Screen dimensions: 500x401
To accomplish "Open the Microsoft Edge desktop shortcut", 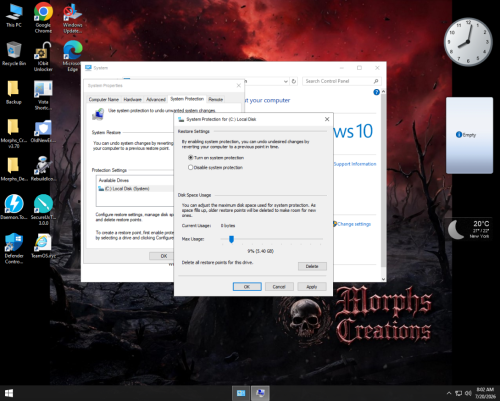I will [x=73, y=56].
